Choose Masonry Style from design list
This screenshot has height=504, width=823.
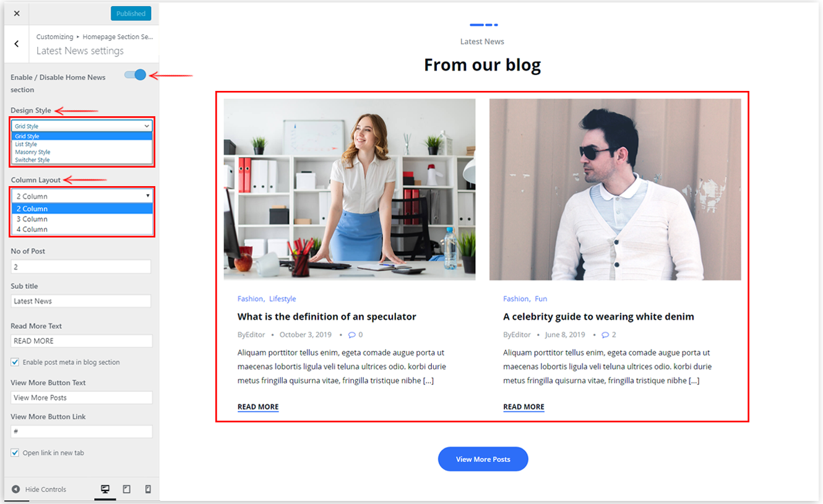point(33,152)
